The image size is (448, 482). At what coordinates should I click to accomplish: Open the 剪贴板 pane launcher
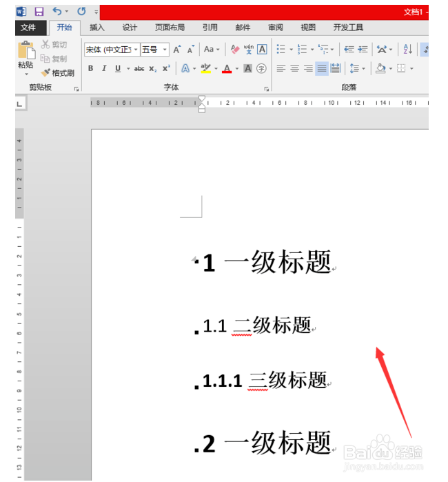77,89
